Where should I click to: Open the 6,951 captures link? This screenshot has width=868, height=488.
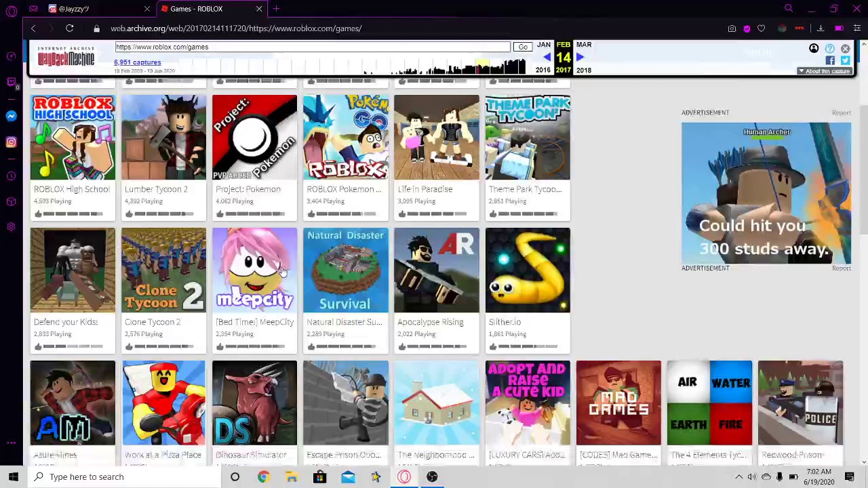tap(138, 62)
